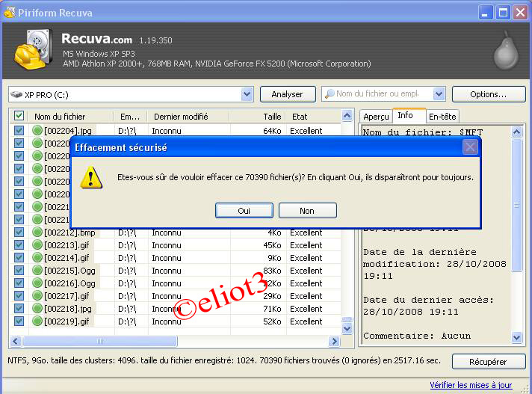Click green status dot of [002216].Ogg

tap(37, 283)
